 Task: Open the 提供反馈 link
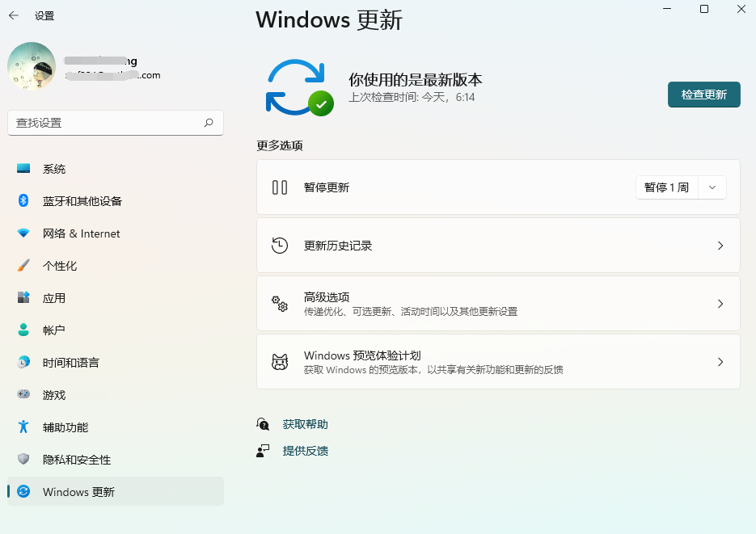click(305, 451)
